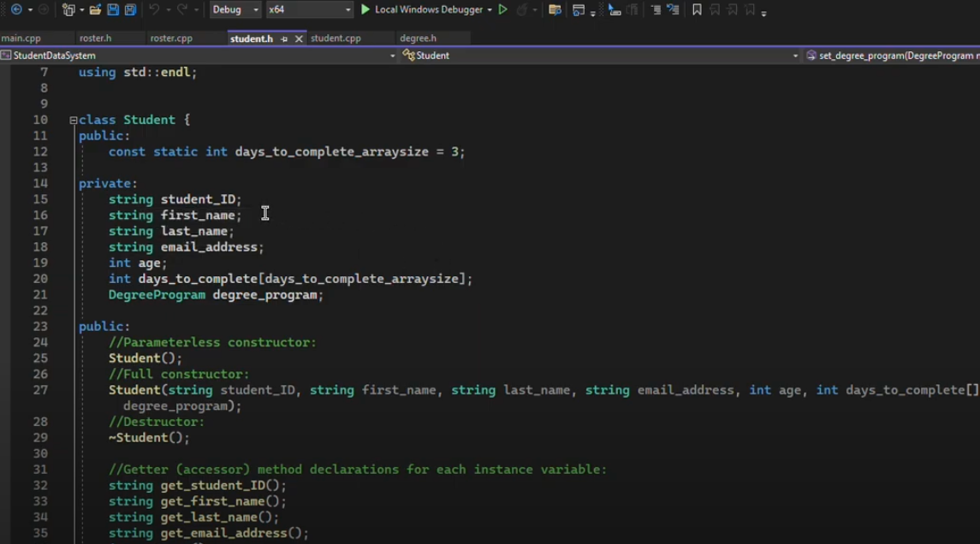Image resolution: width=980 pixels, height=544 pixels.
Task: Click the Save All icon
Action: tap(131, 9)
